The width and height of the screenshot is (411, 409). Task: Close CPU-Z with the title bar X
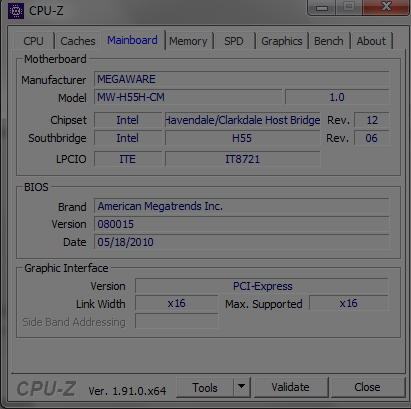tap(386, 7)
